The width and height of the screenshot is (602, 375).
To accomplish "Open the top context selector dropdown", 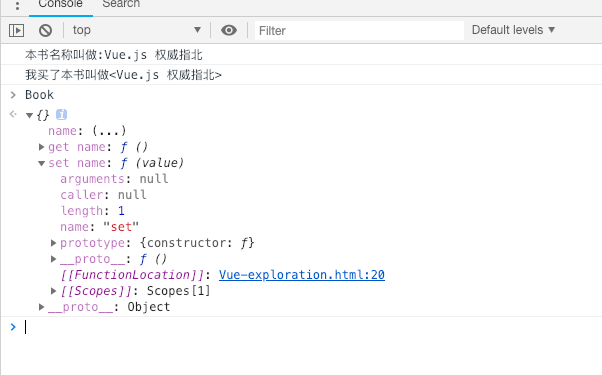I will (137, 30).
